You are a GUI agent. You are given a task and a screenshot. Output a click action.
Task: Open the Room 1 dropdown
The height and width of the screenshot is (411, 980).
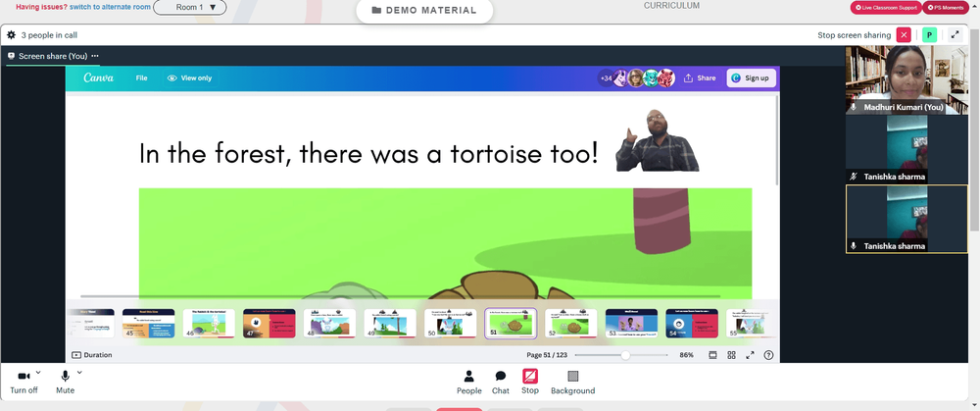pos(190,8)
